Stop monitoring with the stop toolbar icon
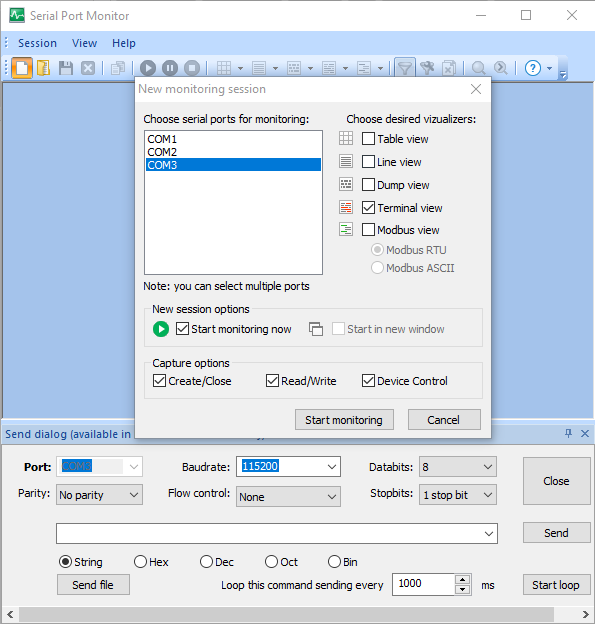 (192, 68)
